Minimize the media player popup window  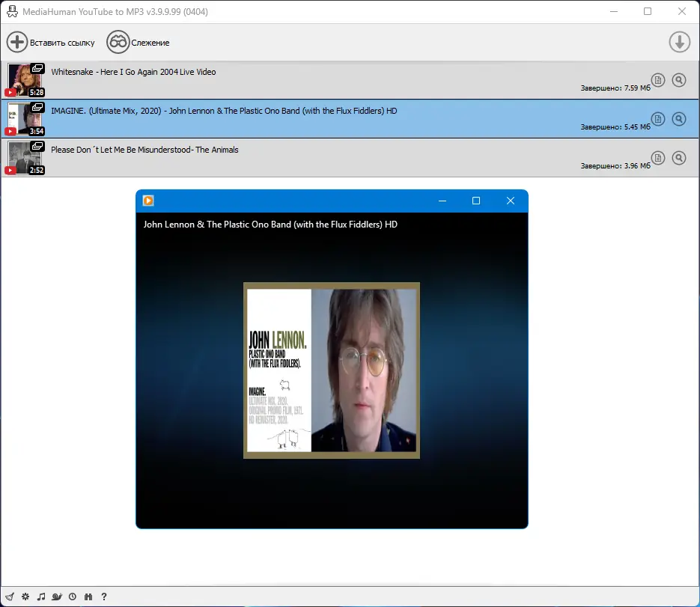442,201
